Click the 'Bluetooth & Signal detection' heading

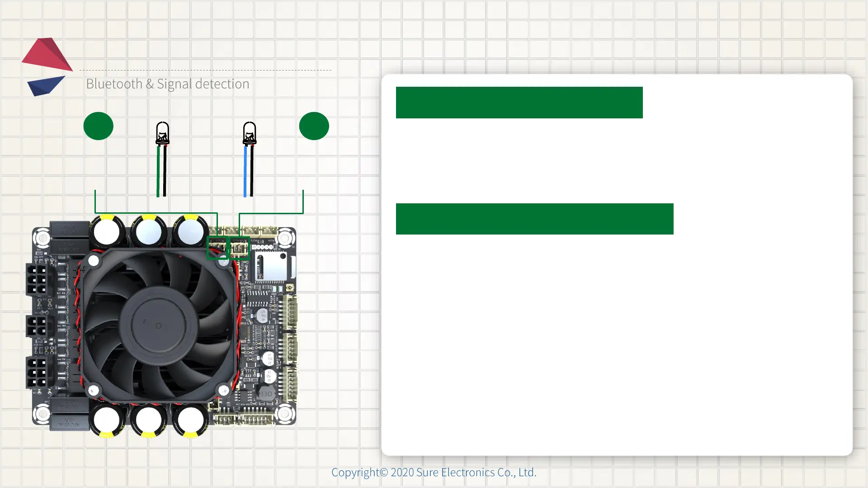167,84
